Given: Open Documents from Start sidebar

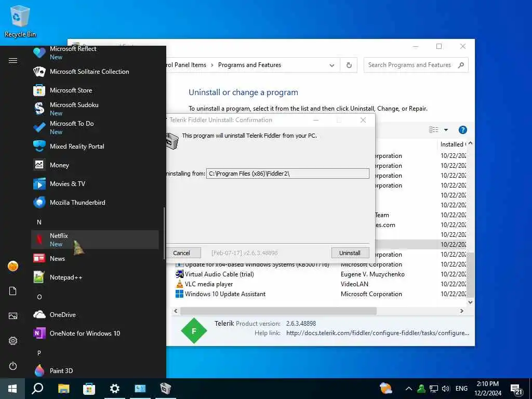Looking at the screenshot, I should pyautogui.click(x=13, y=291).
